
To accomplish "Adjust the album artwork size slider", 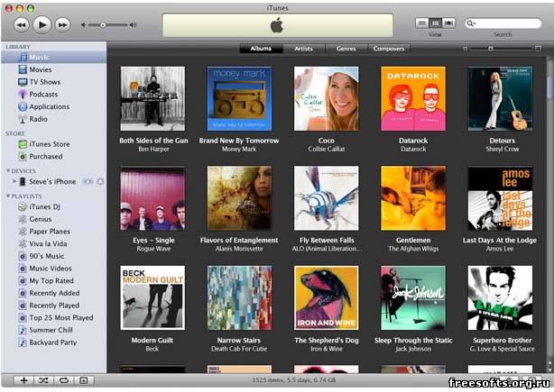I will pyautogui.click(x=491, y=49).
